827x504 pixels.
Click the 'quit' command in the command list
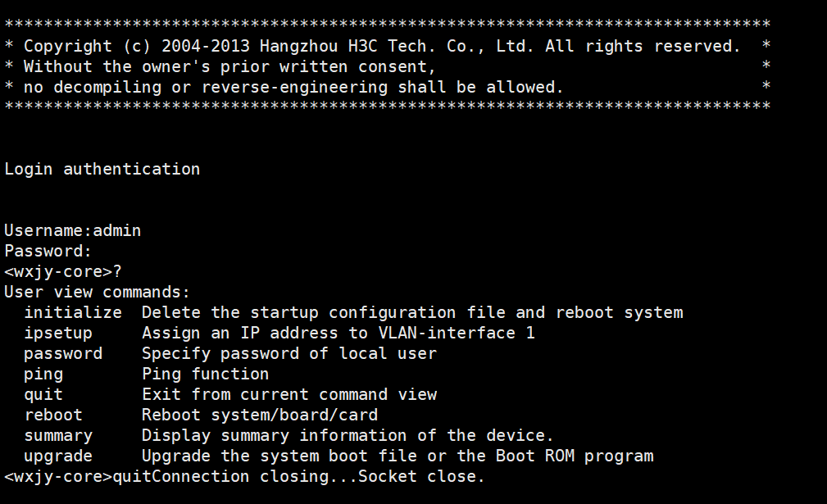point(43,394)
